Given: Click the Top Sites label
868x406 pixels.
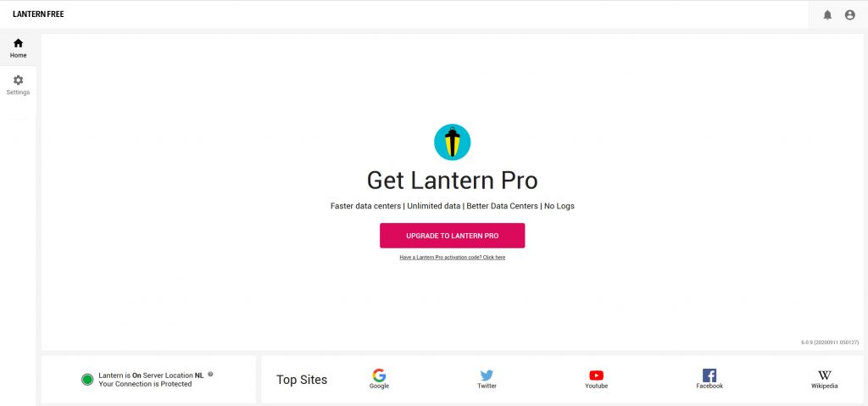Looking at the screenshot, I should tap(302, 380).
